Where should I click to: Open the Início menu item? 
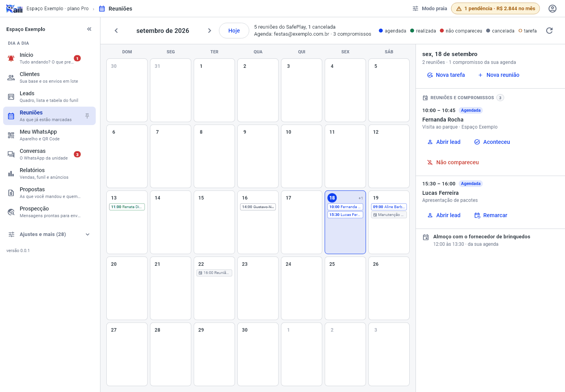(x=49, y=58)
